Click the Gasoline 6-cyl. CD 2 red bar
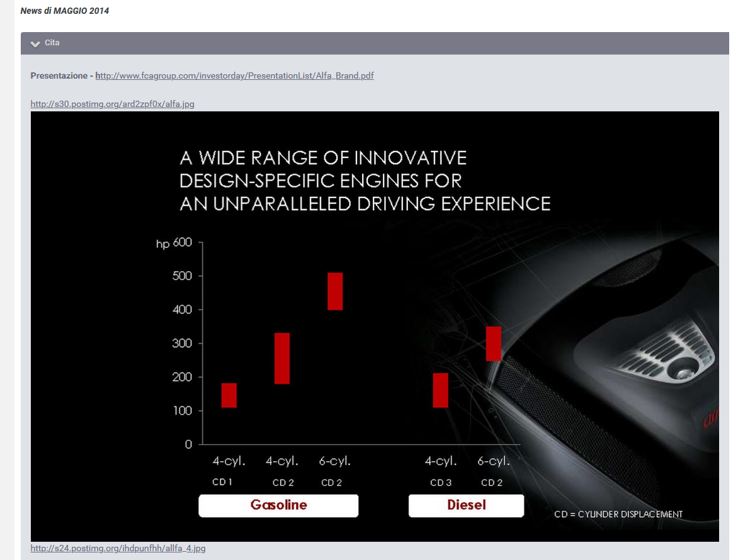The width and height of the screenshot is (738, 560). (x=335, y=291)
